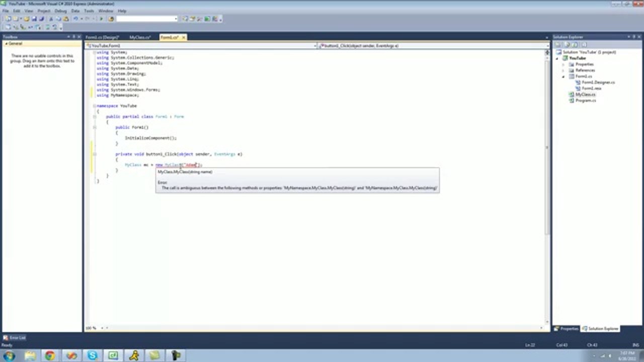Expand the Properties node
The width and height of the screenshot is (644, 362).
[x=563, y=64]
